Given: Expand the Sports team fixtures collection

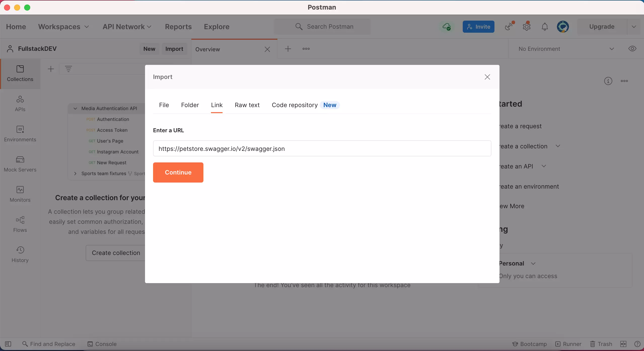Looking at the screenshot, I should (x=75, y=173).
